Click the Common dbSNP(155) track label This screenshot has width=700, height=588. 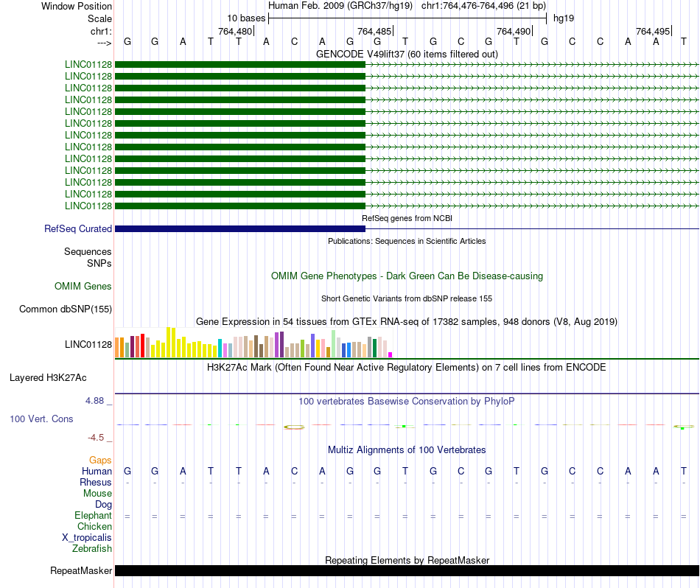[x=66, y=309]
